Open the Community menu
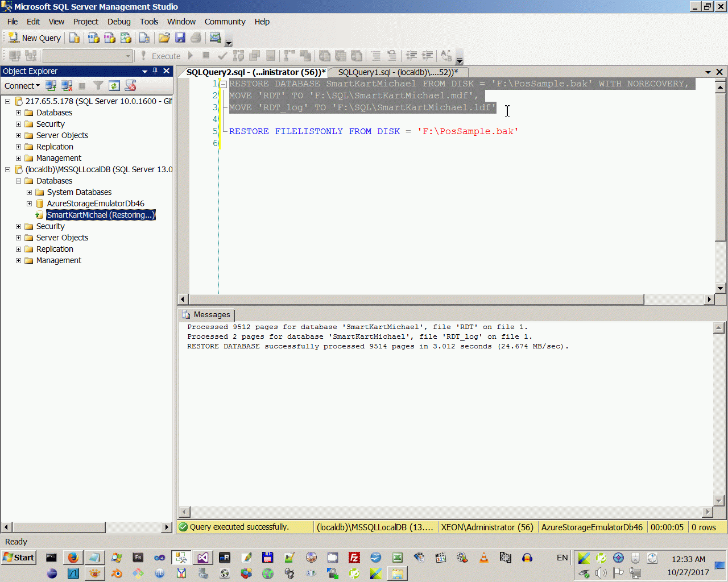The width and height of the screenshot is (728, 582). tap(225, 22)
